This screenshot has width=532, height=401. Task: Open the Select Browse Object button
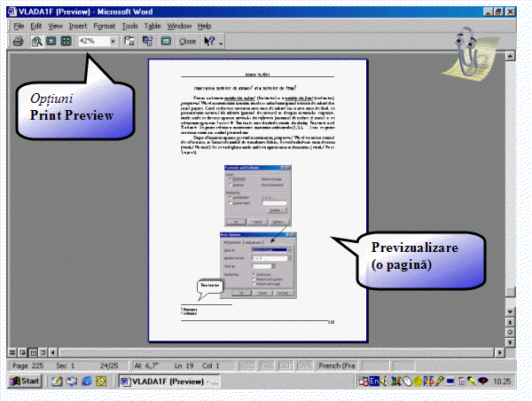[x=511, y=332]
